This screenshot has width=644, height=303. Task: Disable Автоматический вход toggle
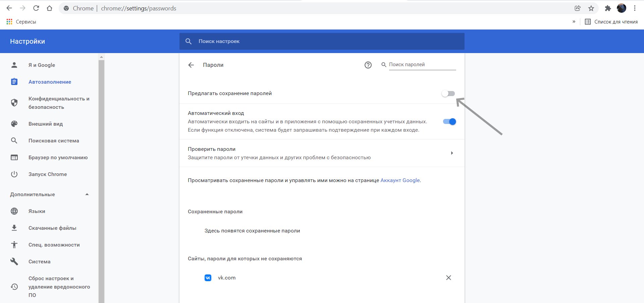pos(449,122)
